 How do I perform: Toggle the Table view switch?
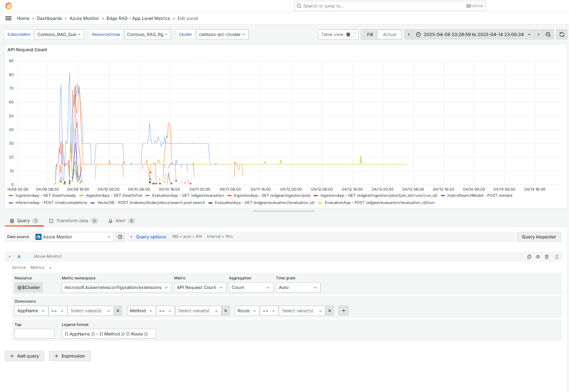click(x=351, y=35)
